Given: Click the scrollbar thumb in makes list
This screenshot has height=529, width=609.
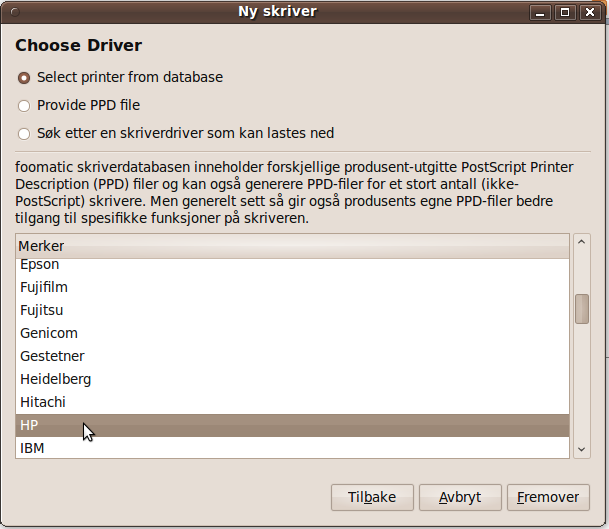Looking at the screenshot, I should tap(581, 309).
